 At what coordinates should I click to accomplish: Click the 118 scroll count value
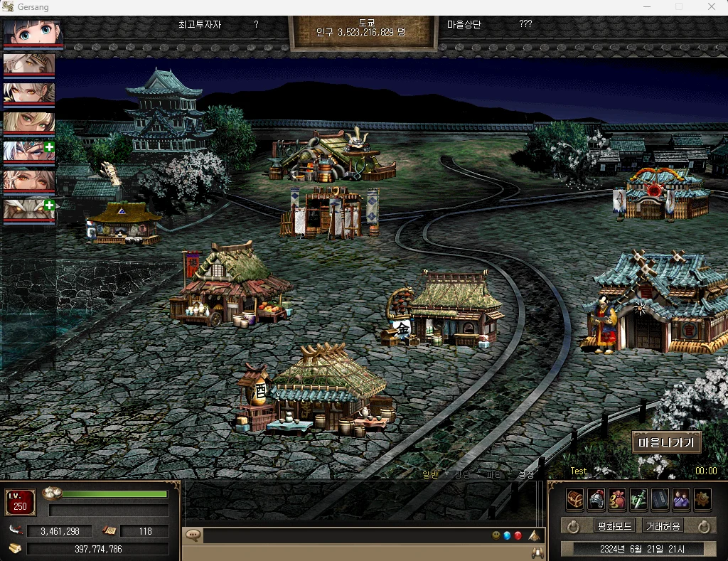click(145, 531)
